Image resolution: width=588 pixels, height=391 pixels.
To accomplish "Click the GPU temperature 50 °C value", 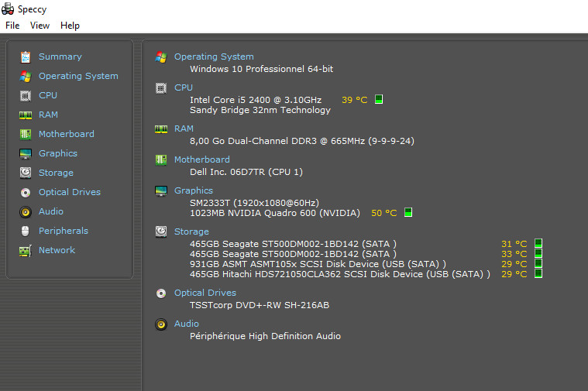I will click(x=384, y=213).
